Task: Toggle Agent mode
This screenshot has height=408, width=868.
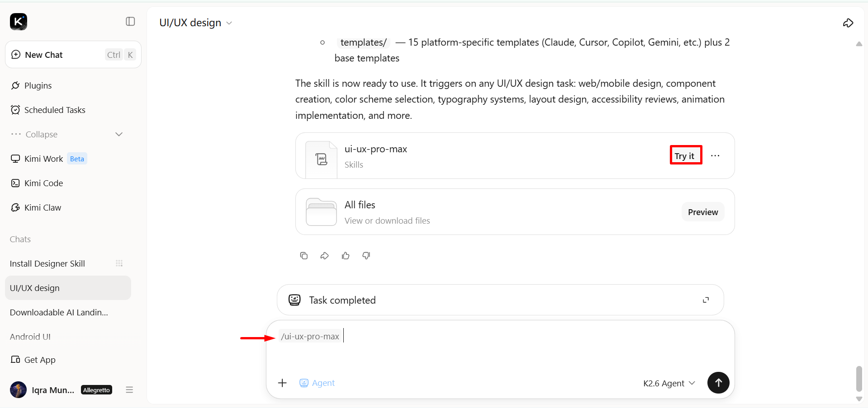Action: (x=317, y=383)
